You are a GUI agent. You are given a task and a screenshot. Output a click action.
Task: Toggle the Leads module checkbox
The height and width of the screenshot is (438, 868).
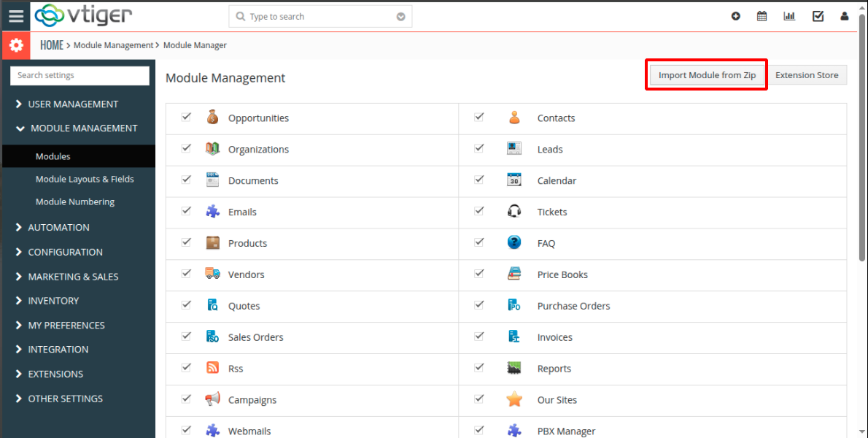(478, 148)
